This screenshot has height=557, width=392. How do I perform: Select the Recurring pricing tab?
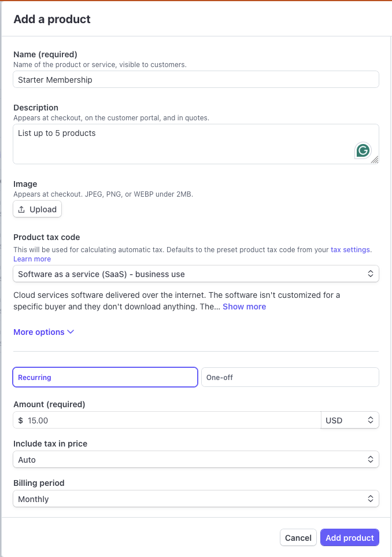pyautogui.click(x=105, y=377)
